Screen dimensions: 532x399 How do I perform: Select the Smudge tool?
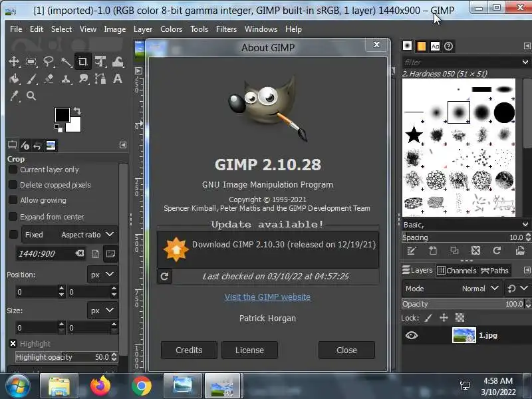coord(82,78)
